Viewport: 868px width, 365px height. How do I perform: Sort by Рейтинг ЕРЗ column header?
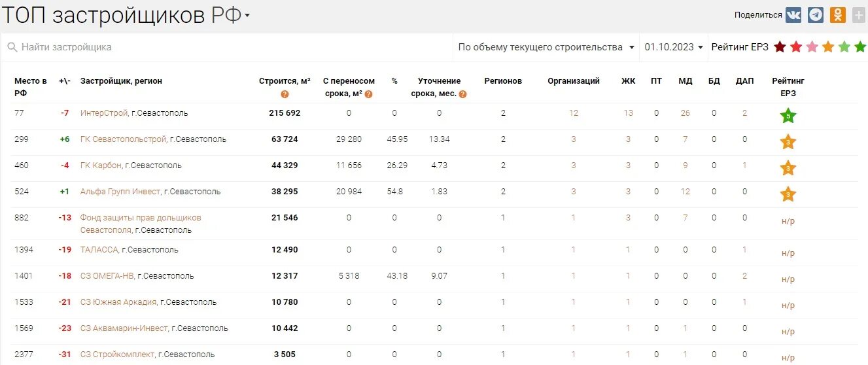pos(788,87)
